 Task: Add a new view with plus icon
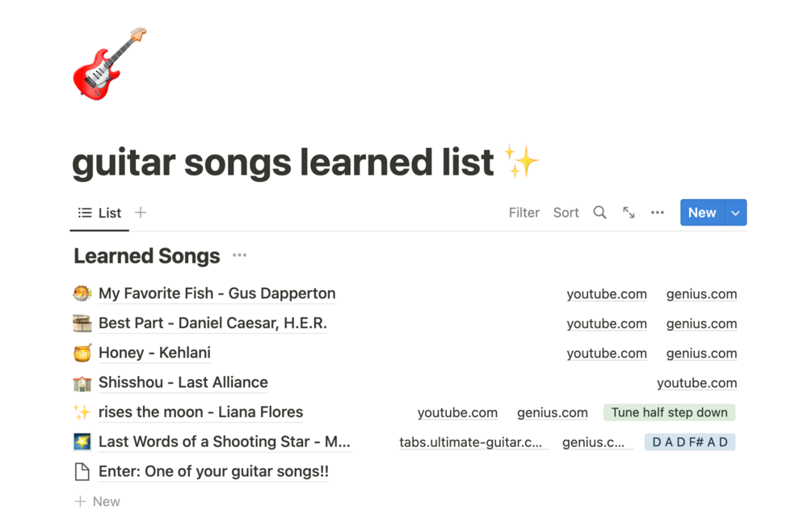[141, 213]
